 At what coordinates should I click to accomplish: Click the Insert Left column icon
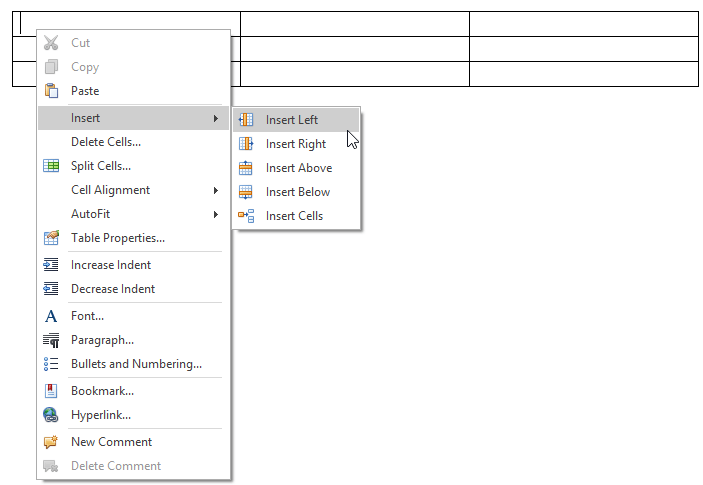(x=246, y=120)
